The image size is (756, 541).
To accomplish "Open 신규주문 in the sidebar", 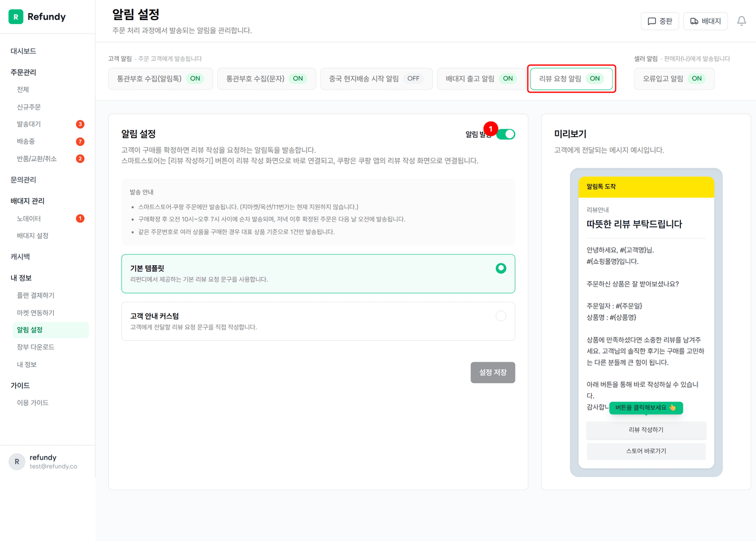I will point(29,107).
